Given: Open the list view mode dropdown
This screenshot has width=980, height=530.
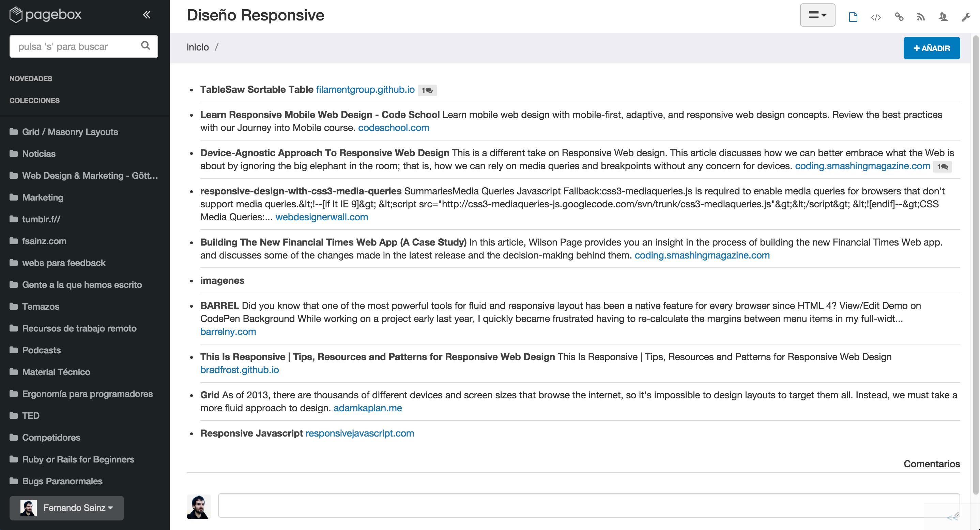Looking at the screenshot, I should [x=817, y=15].
